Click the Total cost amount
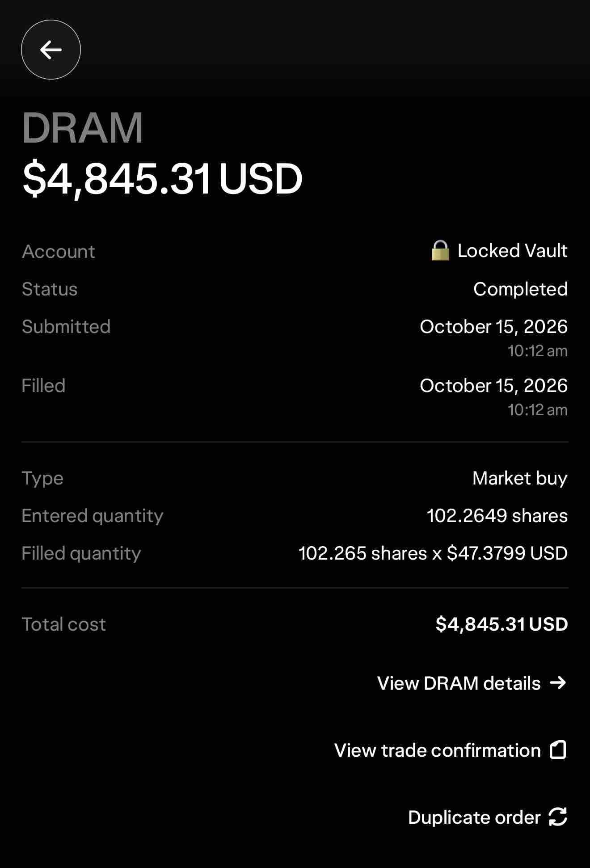Image resolution: width=590 pixels, height=868 pixels. (501, 624)
